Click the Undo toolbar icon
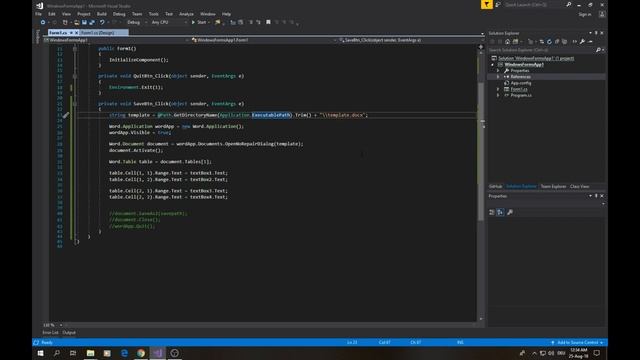 click(102, 22)
